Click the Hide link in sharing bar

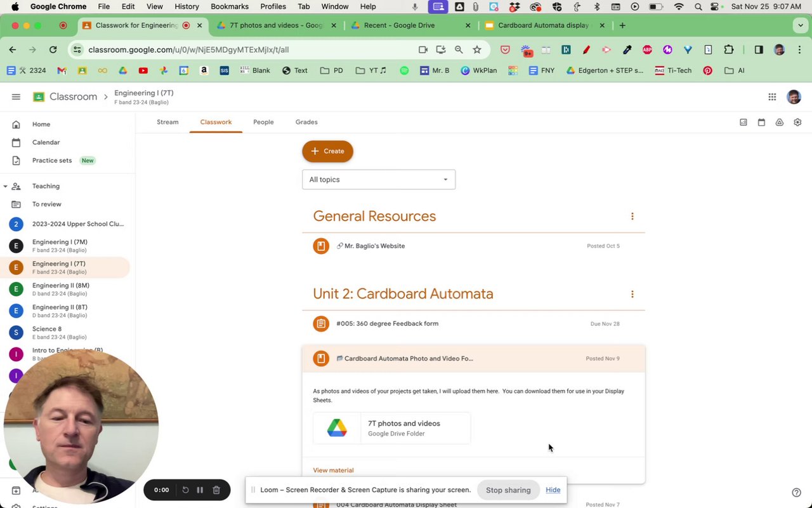coord(553,490)
